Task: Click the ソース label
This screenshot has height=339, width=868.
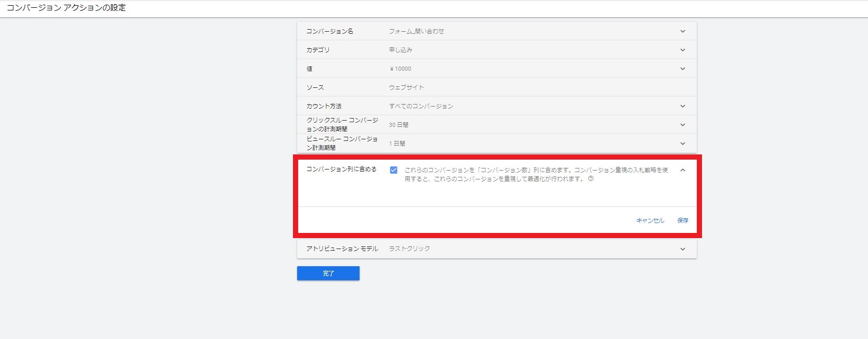Action: (315, 87)
